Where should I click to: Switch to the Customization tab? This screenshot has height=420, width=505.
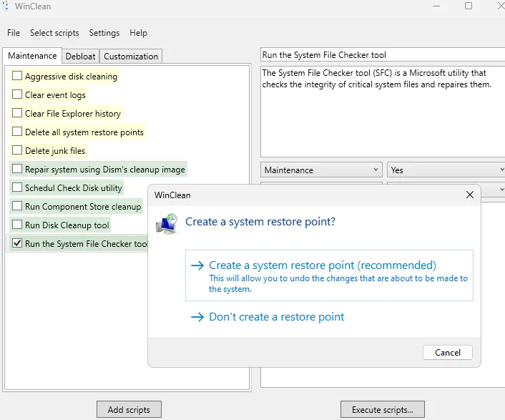[131, 57]
